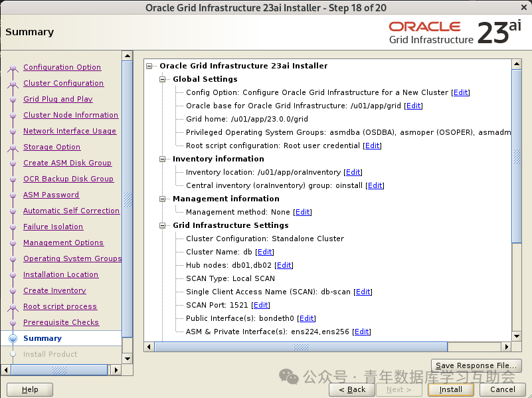
Task: Go to OCR Backup Disk Group step
Action: pos(68,179)
